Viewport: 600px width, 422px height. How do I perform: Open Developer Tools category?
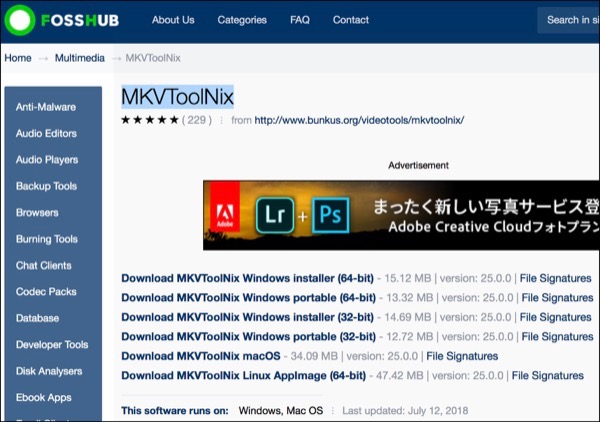[x=52, y=345]
